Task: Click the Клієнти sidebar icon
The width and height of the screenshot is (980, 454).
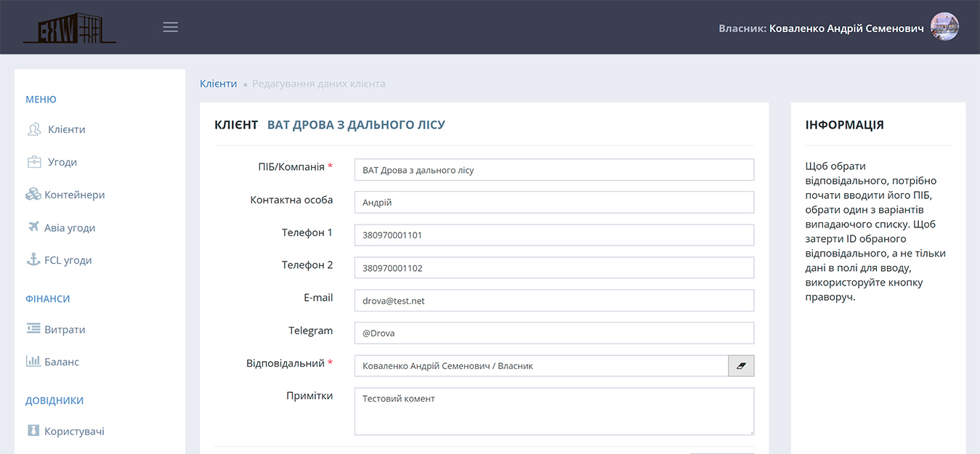Action: coord(34,130)
